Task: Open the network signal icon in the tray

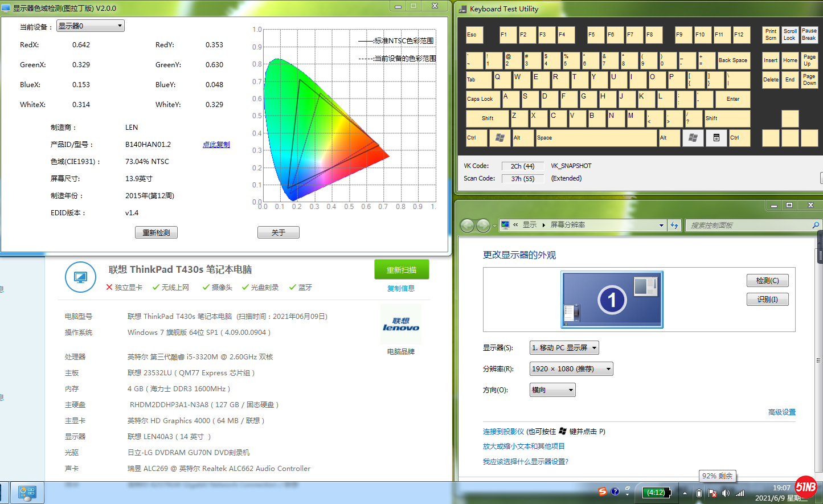Action: (x=740, y=493)
